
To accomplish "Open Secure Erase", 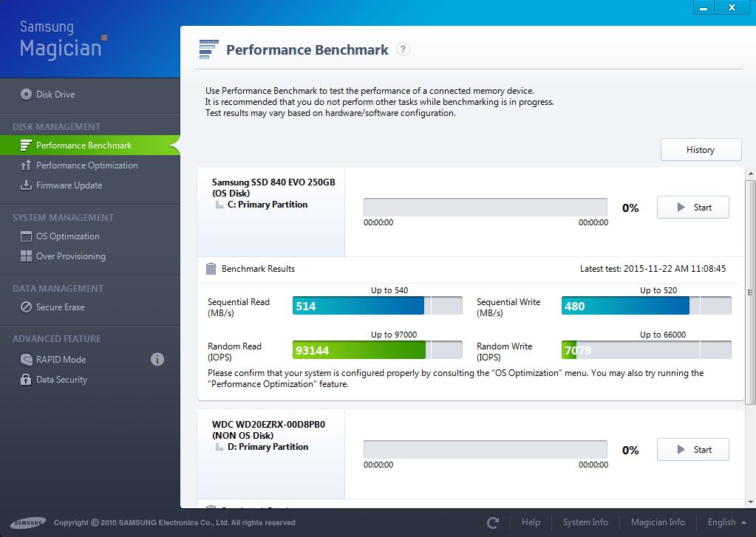I will [x=61, y=307].
